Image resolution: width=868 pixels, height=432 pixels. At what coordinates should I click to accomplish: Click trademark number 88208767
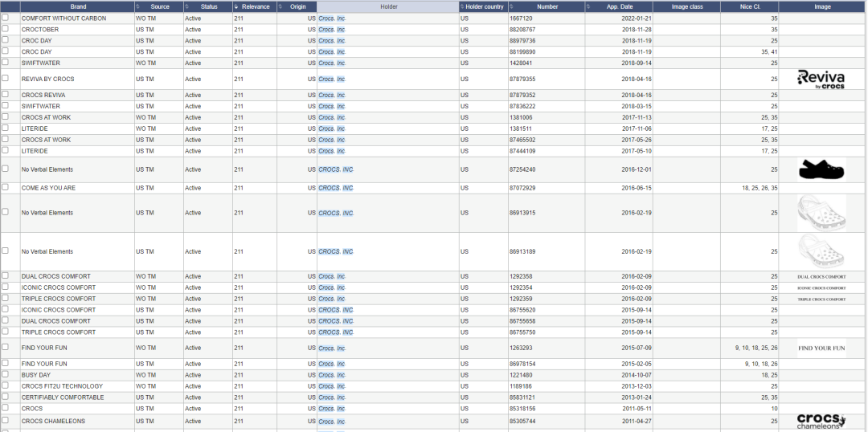point(522,30)
